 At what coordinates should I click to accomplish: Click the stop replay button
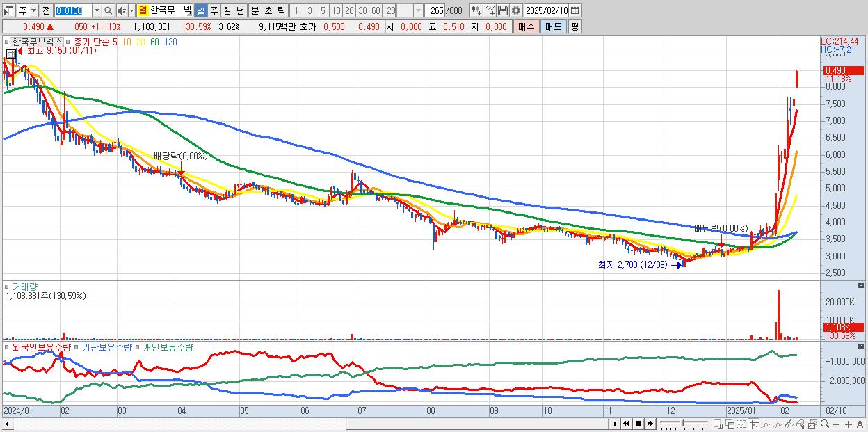tap(638, 424)
